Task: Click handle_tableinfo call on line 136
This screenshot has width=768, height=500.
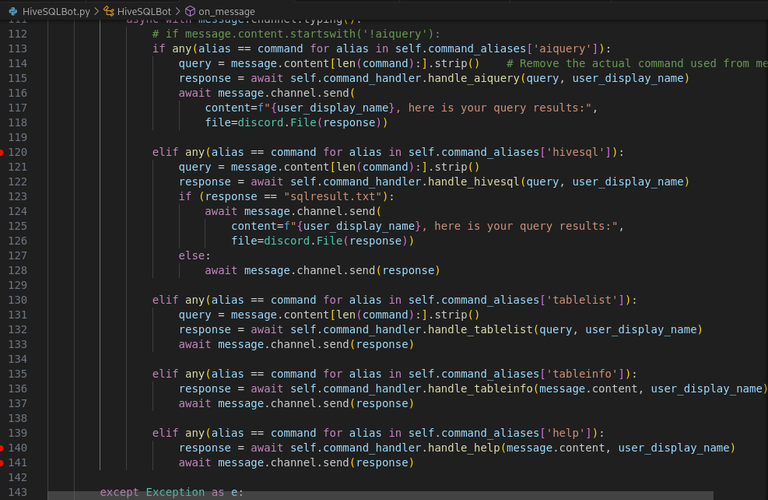Action: 480,389
